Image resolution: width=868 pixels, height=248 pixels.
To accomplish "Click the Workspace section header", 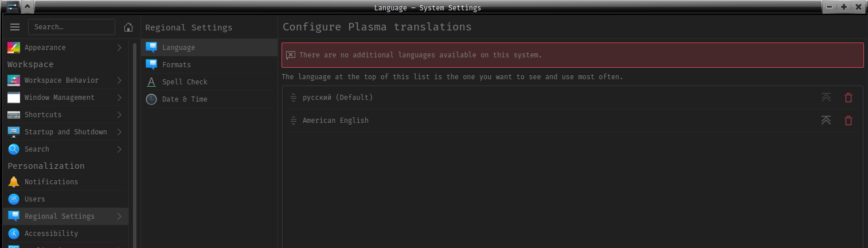I will 30,64.
